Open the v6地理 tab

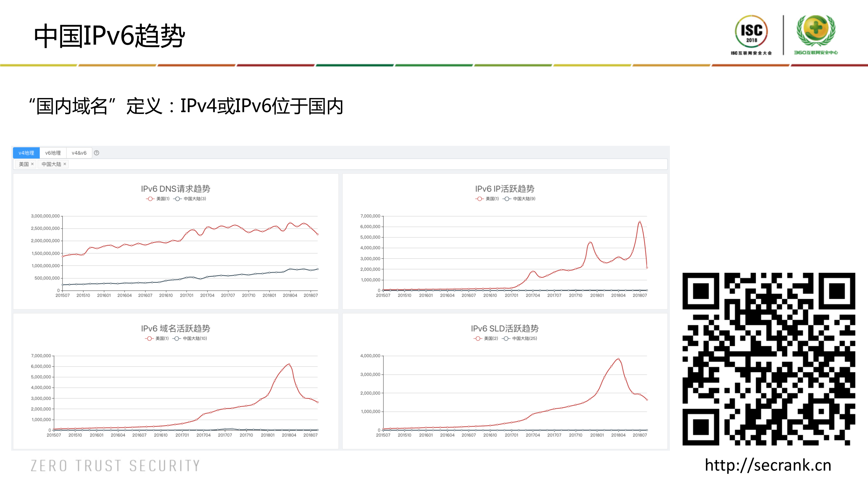(53, 153)
